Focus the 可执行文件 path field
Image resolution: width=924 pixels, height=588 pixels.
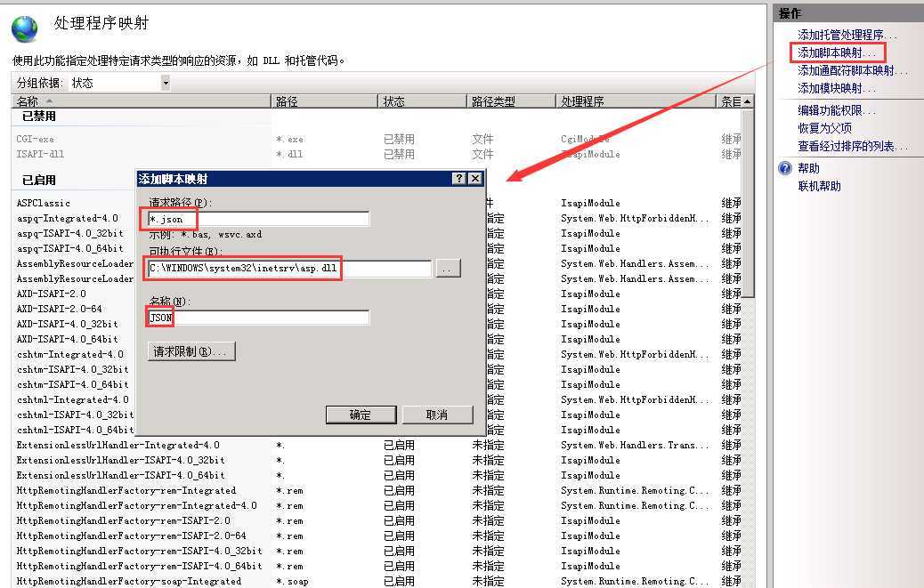pyautogui.click(x=289, y=269)
